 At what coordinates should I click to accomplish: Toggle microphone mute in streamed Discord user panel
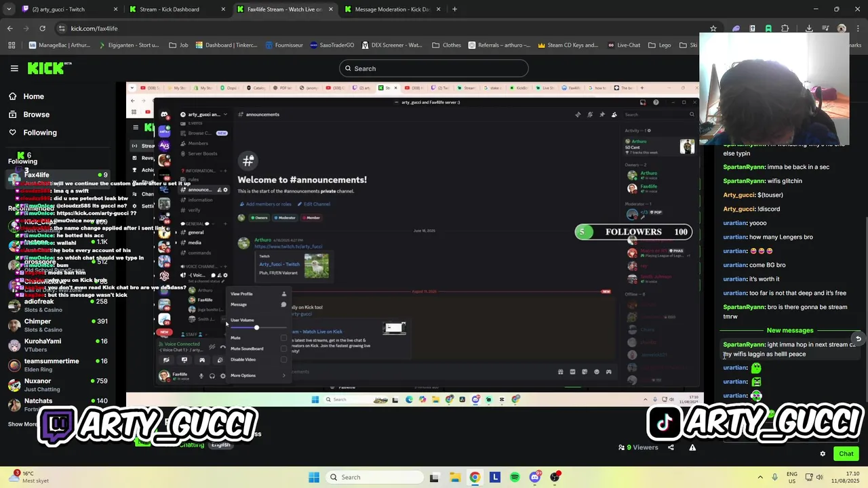[201, 375]
